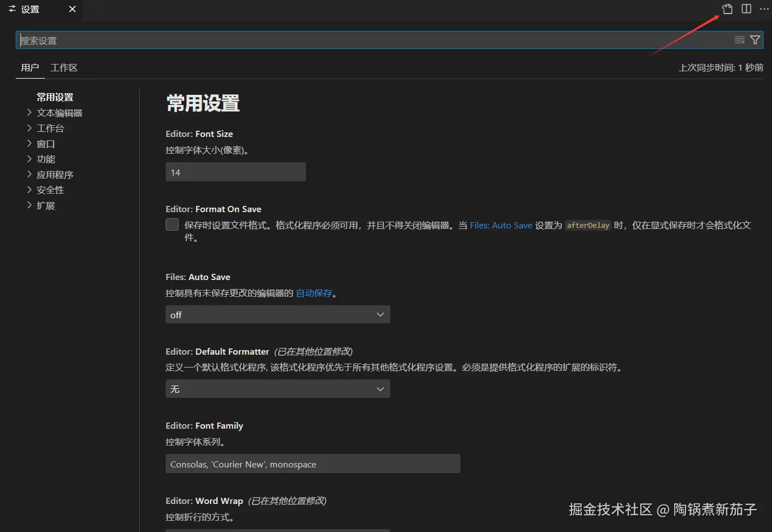Click the 控制折行的方式 description

(200, 517)
